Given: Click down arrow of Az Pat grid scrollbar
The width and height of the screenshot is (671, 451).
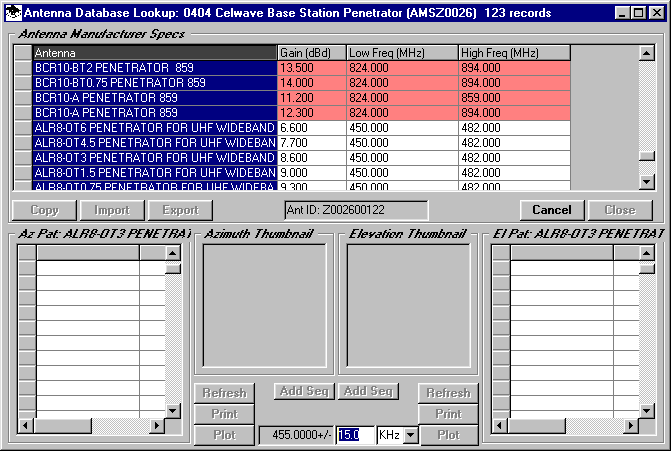Looking at the screenshot, I should (172, 411).
